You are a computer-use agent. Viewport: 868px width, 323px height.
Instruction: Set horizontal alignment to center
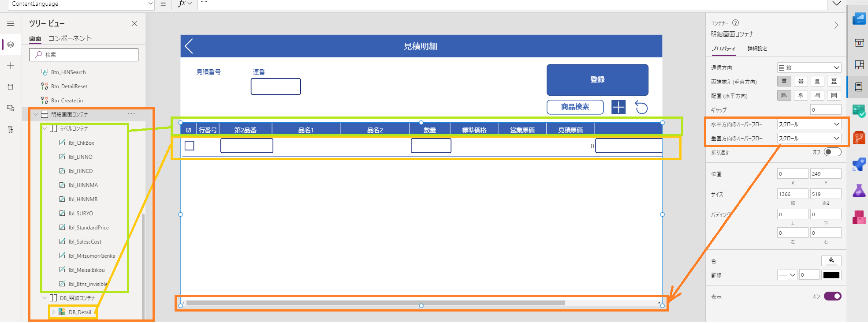pyautogui.click(x=801, y=95)
